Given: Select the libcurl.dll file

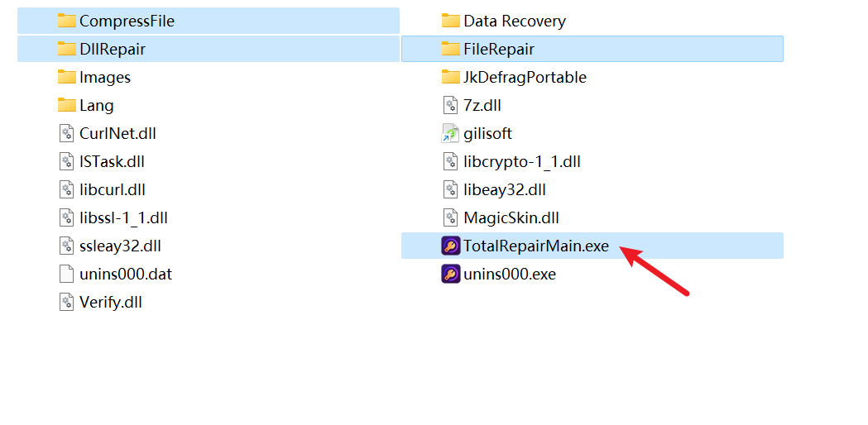Looking at the screenshot, I should pyautogui.click(x=209, y=189).
